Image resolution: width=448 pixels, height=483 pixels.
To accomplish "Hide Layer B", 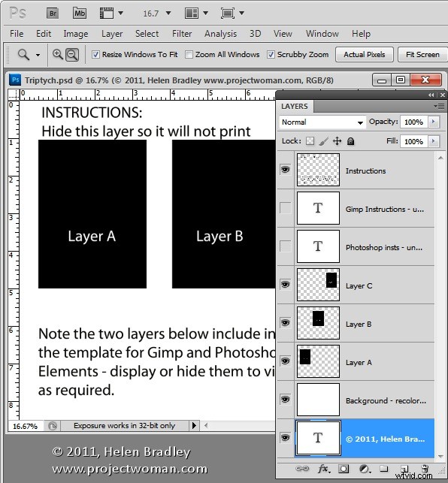I will (x=285, y=322).
